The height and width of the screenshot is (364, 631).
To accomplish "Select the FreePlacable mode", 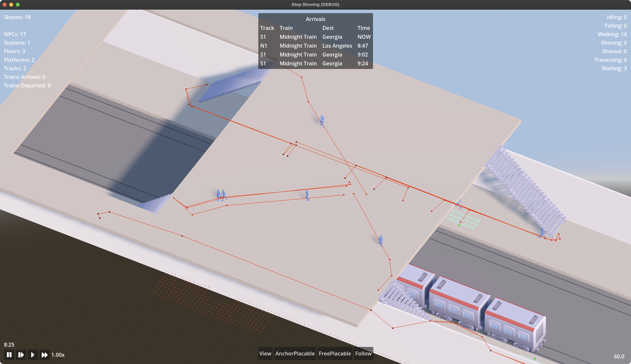I will (335, 353).
